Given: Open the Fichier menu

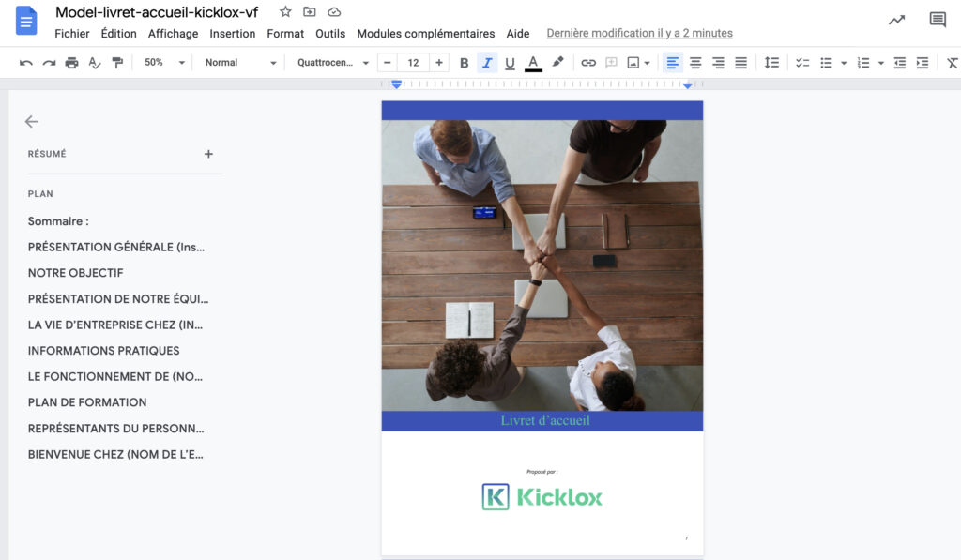Looking at the screenshot, I should point(71,34).
